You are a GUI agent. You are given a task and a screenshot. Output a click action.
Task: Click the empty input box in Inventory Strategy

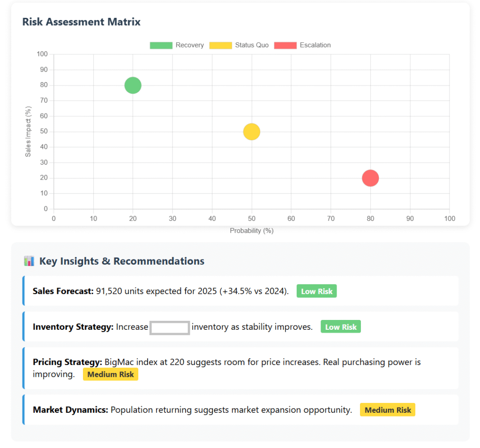[x=170, y=327]
